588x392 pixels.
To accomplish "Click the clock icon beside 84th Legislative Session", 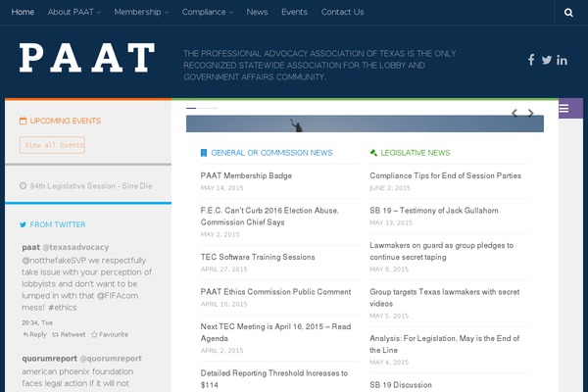I will pos(23,185).
